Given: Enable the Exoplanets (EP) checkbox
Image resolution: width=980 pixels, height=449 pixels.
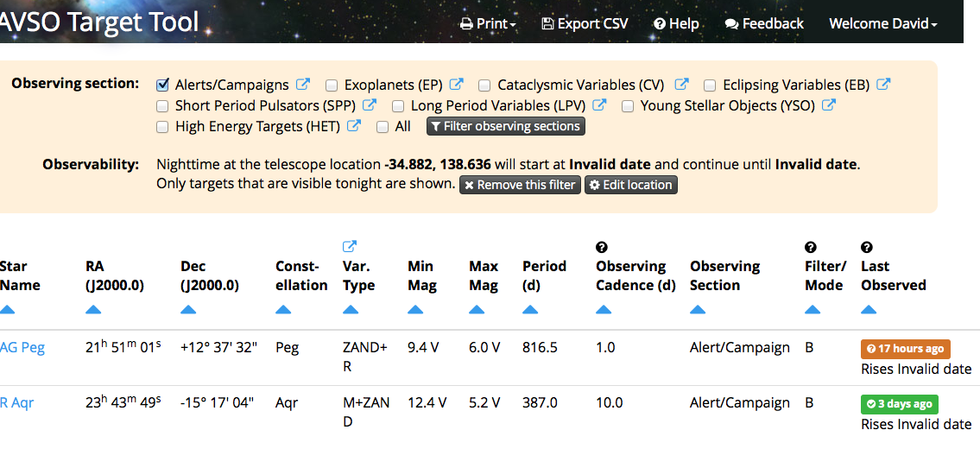Looking at the screenshot, I should click(x=332, y=85).
